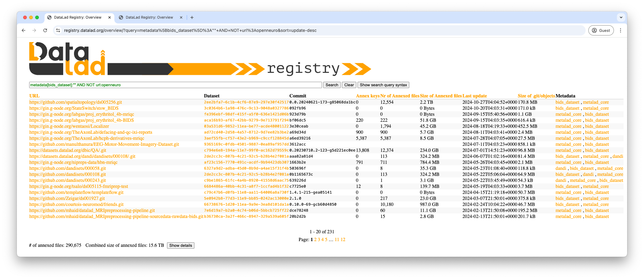Click the 987.0 GB size cell
Image resolution: width=644 pixels, height=279 pixels.
[x=429, y=204]
